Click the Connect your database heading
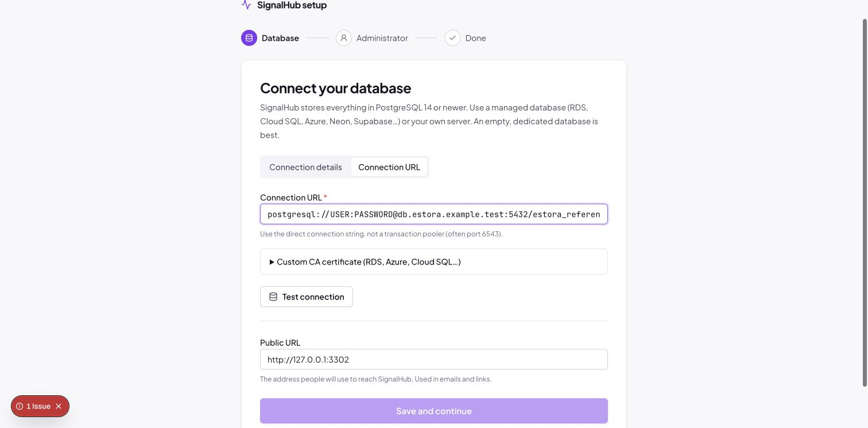868x428 pixels. [x=336, y=88]
